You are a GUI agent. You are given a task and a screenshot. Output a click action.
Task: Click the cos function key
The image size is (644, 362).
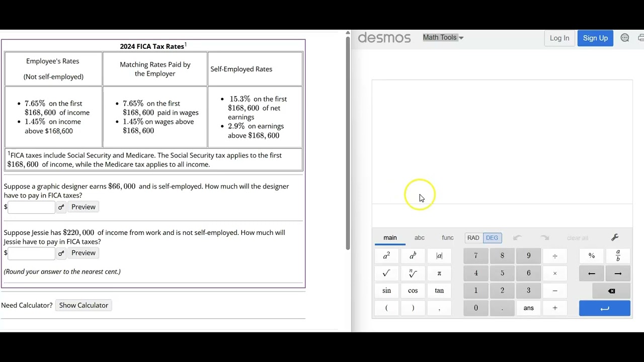(x=413, y=291)
